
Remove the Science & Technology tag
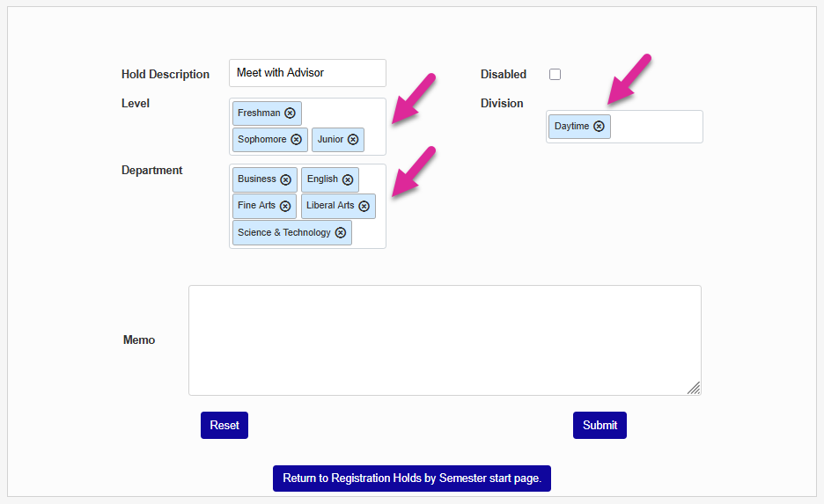341,233
